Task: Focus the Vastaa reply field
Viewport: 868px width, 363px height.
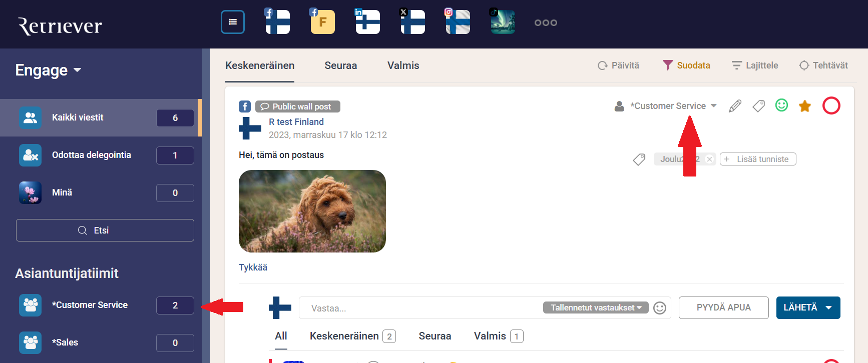Action: pos(420,308)
